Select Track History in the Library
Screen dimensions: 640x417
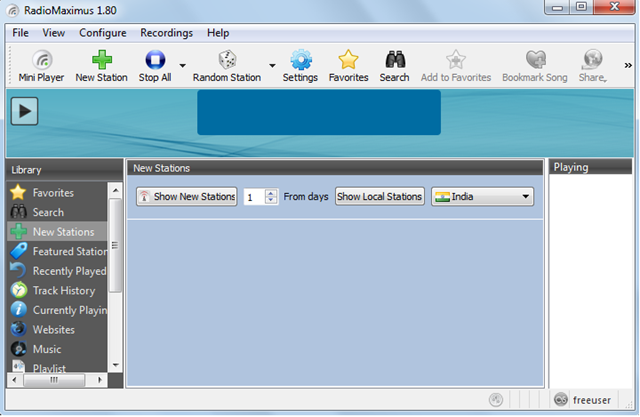click(57, 291)
